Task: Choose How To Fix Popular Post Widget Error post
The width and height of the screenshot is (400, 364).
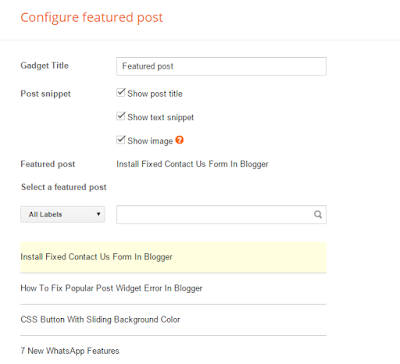Action: point(173,288)
